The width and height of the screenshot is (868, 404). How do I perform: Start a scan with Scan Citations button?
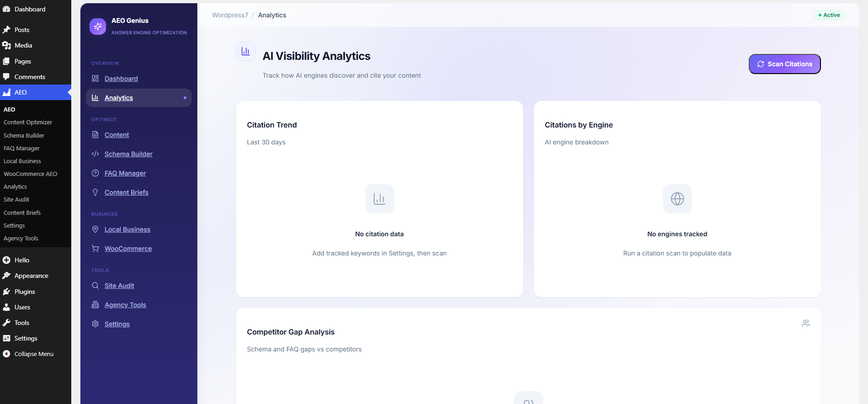tap(785, 64)
